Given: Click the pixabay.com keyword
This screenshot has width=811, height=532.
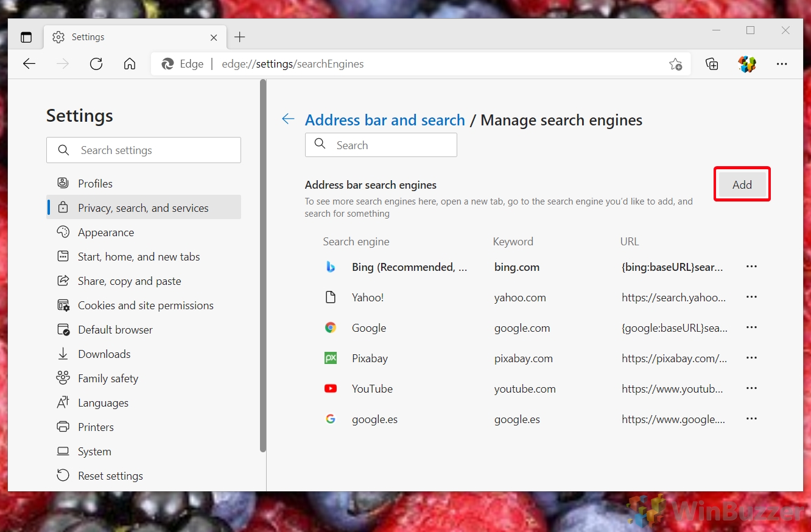Looking at the screenshot, I should coord(524,358).
